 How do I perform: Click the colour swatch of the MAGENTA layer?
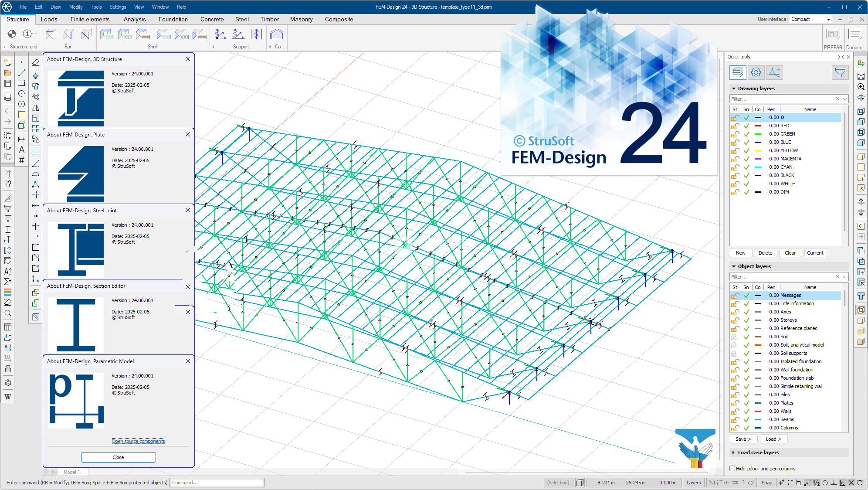758,159
